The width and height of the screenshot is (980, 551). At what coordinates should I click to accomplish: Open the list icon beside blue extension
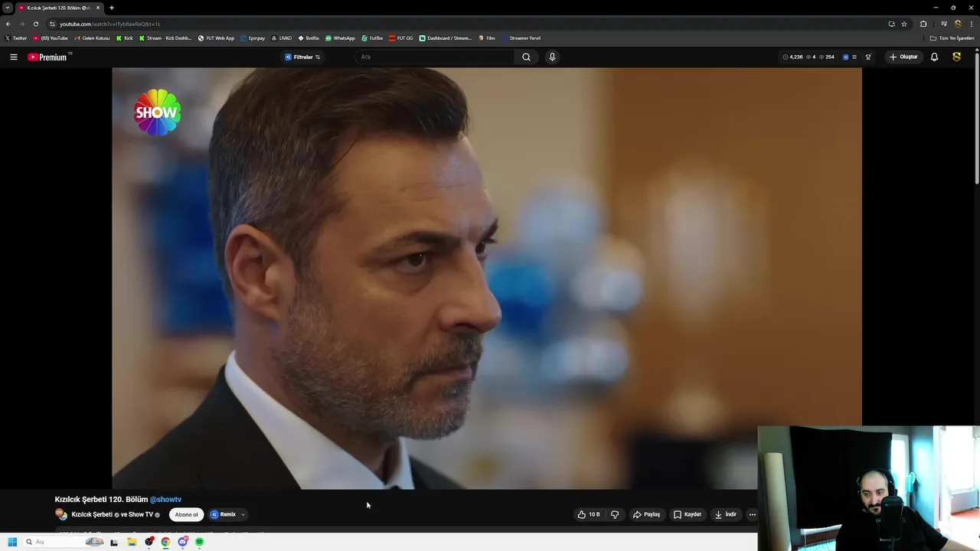pos(854,57)
